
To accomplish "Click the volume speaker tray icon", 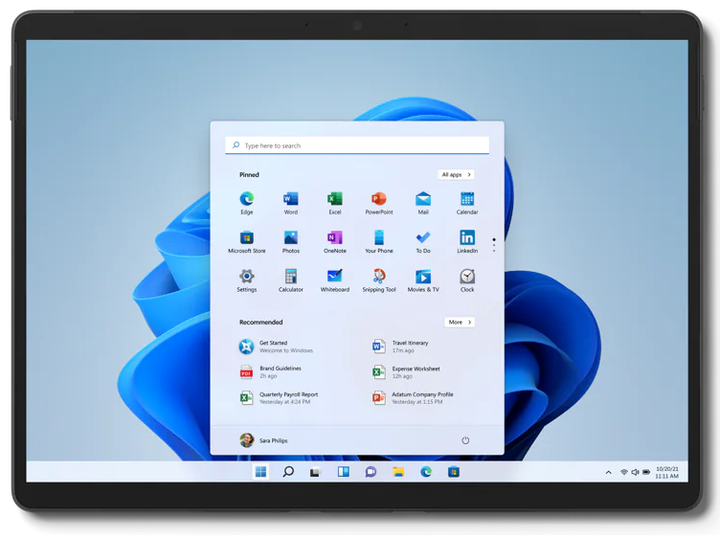I will click(635, 472).
